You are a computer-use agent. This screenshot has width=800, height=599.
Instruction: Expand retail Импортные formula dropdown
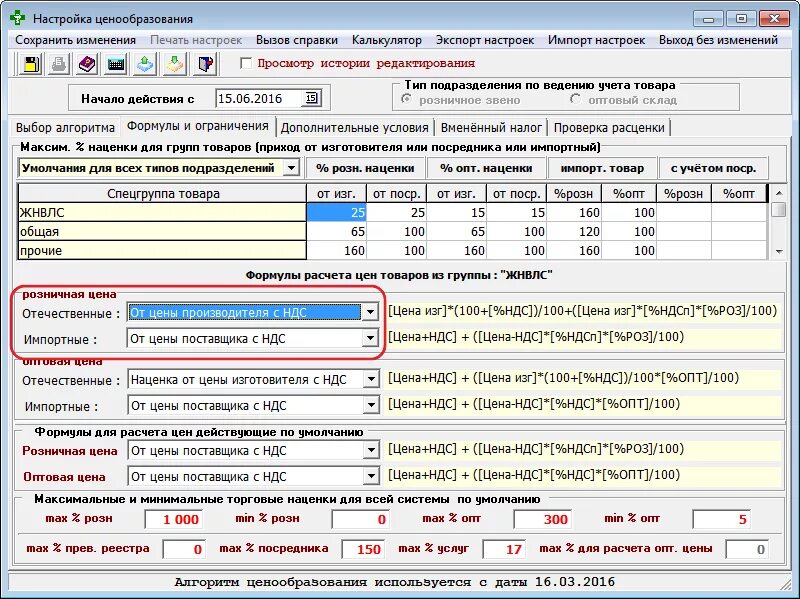(370, 338)
